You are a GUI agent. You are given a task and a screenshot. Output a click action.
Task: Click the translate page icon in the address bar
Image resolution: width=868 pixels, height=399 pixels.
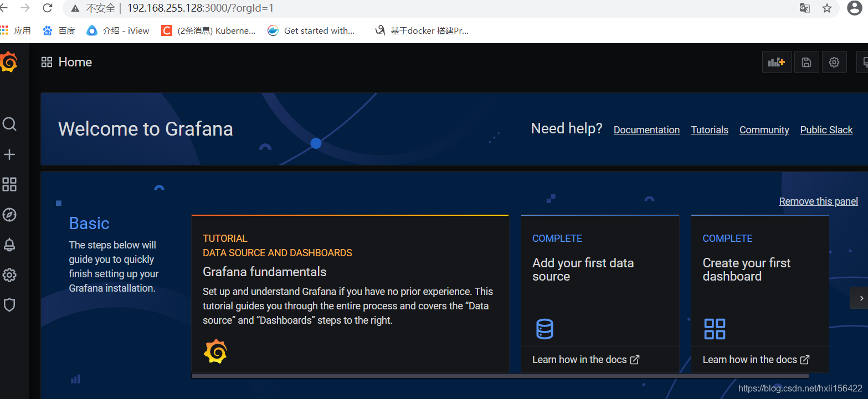[805, 8]
